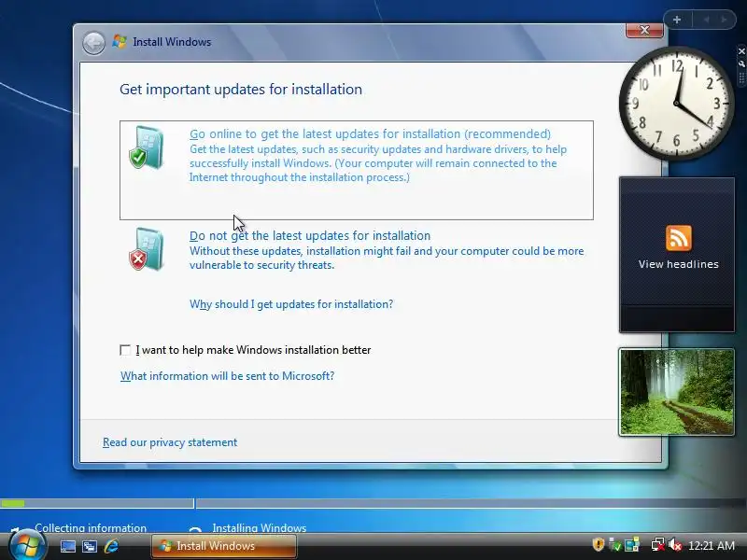
Task: Click the setup progress bar green segment
Action: [12, 503]
